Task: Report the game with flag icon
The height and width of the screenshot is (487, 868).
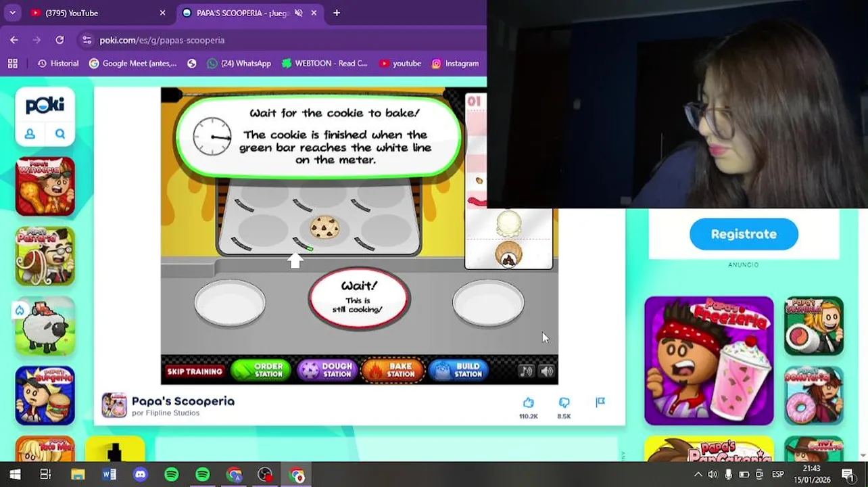Action: [600, 402]
